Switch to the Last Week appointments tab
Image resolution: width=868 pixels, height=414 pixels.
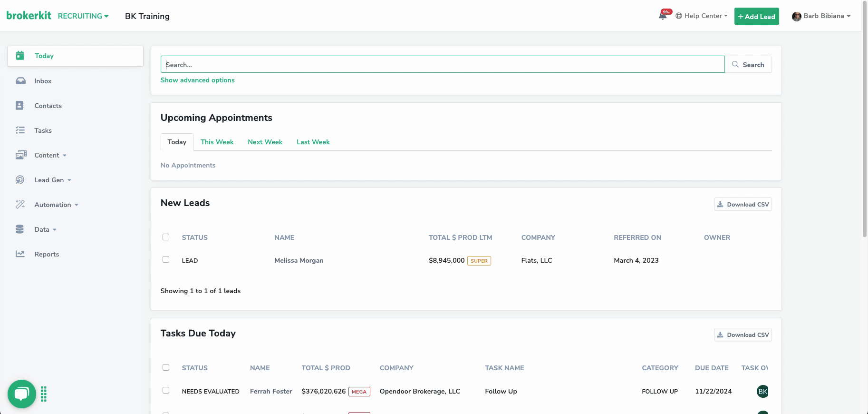coord(313,142)
